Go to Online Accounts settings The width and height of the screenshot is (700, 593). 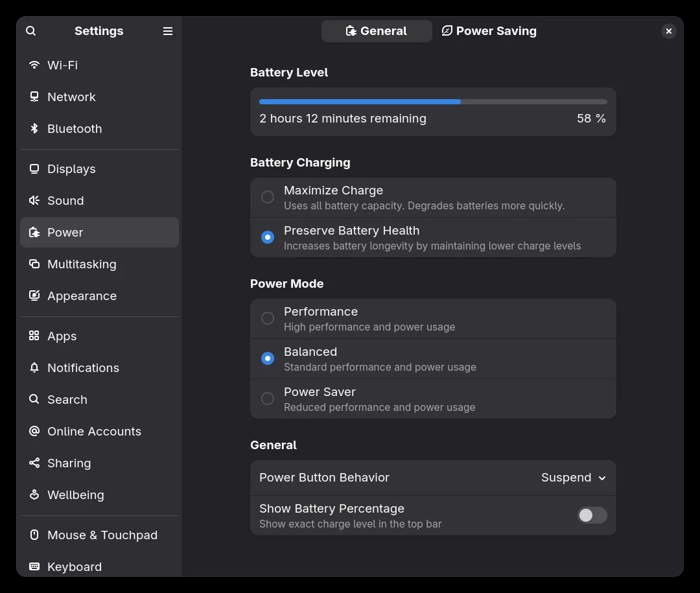pos(94,431)
